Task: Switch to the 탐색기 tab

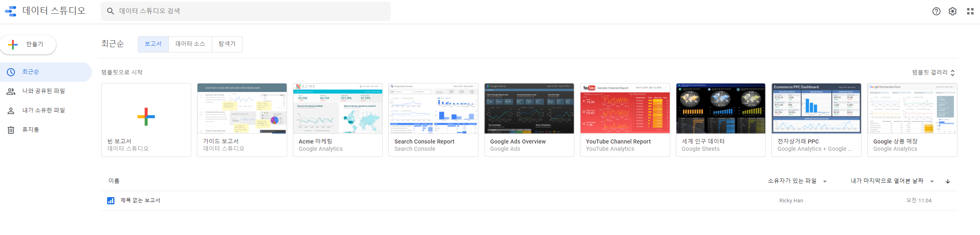Action: coord(227,44)
